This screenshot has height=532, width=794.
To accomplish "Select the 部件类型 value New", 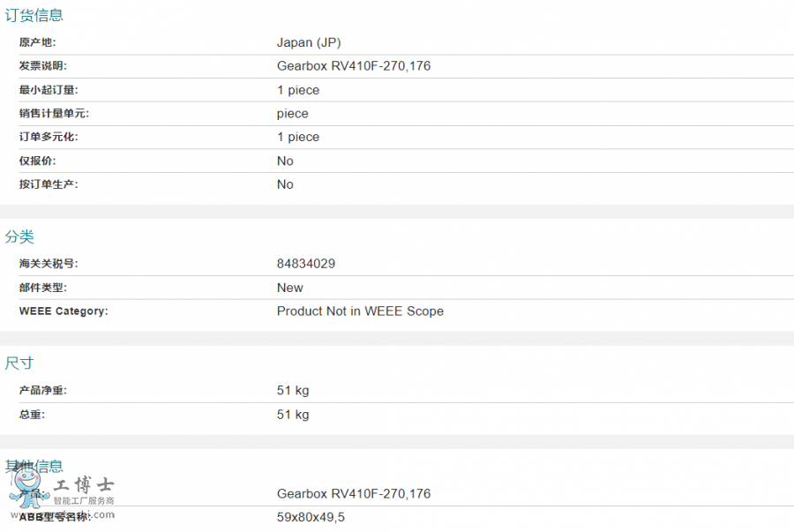I will coord(290,288).
